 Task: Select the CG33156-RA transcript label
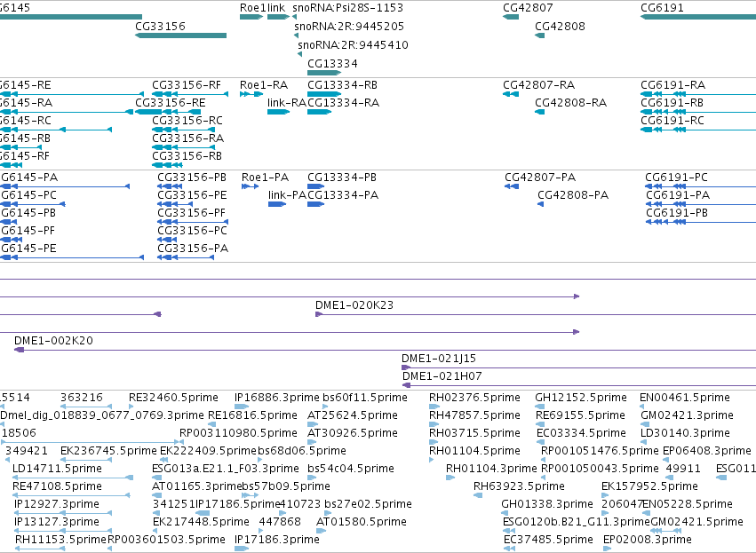(x=188, y=138)
